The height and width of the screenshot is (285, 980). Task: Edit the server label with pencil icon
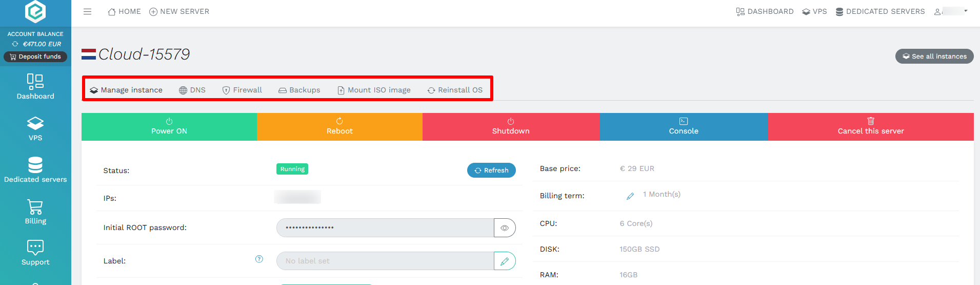point(505,261)
